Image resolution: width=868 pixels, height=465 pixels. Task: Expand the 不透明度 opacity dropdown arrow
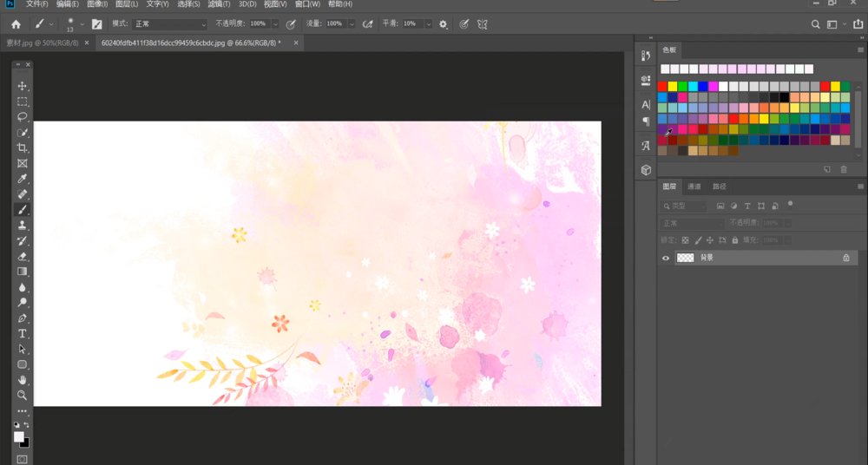click(275, 24)
